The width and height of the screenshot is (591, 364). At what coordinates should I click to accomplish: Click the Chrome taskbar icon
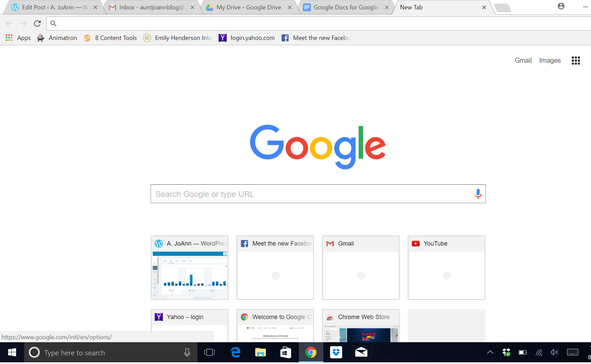point(311,353)
